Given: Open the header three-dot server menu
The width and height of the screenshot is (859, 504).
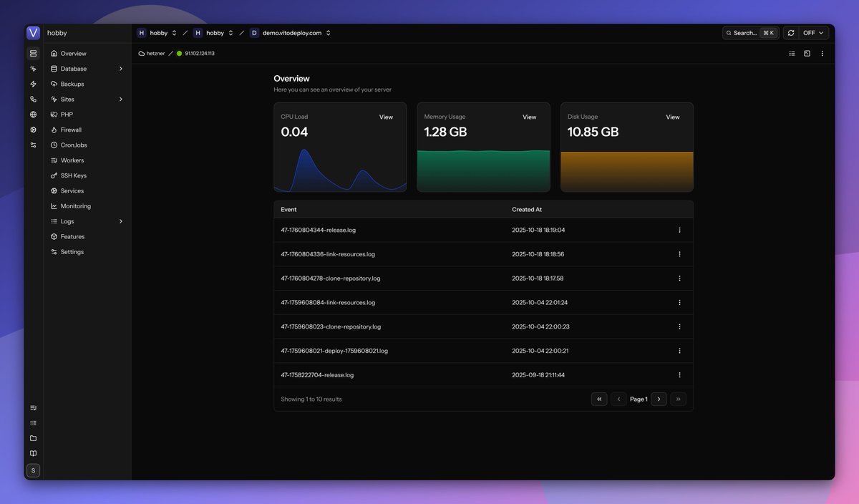Looking at the screenshot, I should coord(822,54).
